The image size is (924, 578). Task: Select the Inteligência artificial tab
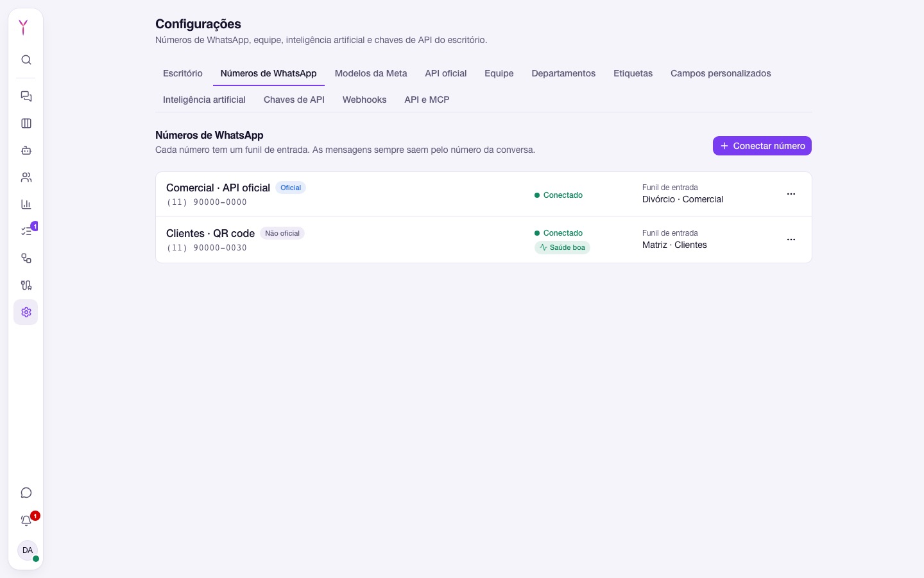[x=204, y=100]
